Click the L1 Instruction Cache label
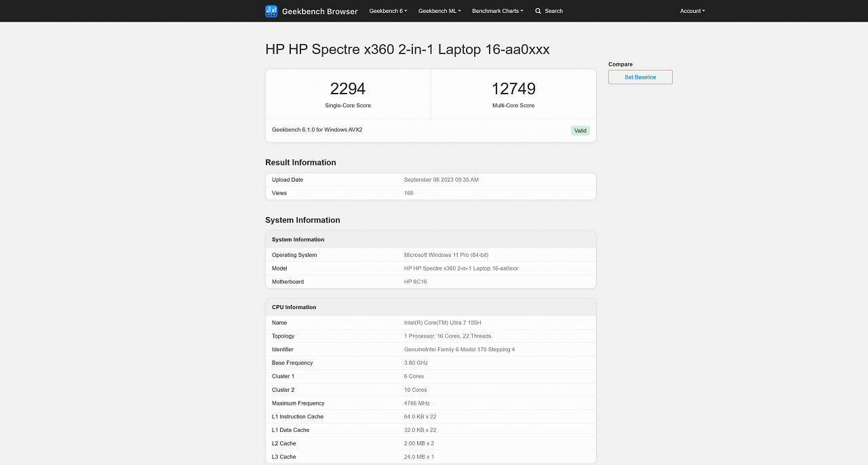868x465 pixels. (x=298, y=417)
